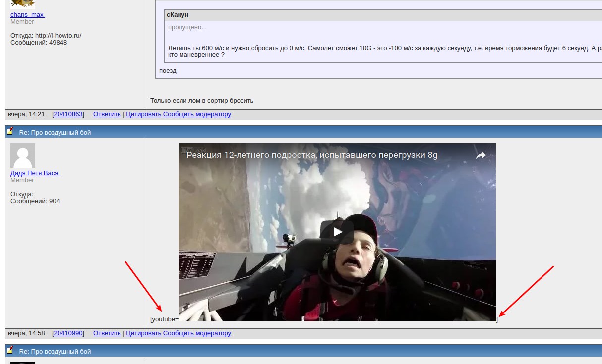Click the сКакун quote header

point(178,15)
